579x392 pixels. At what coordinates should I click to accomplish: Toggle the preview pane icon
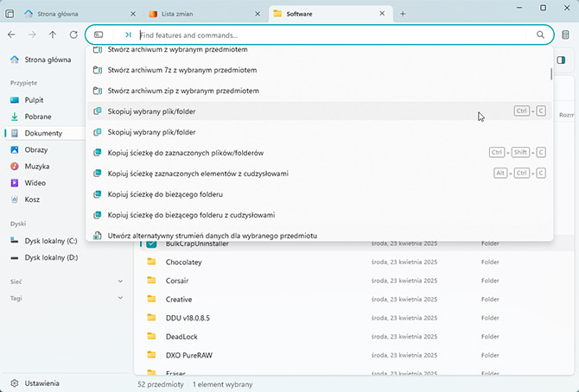point(561,60)
